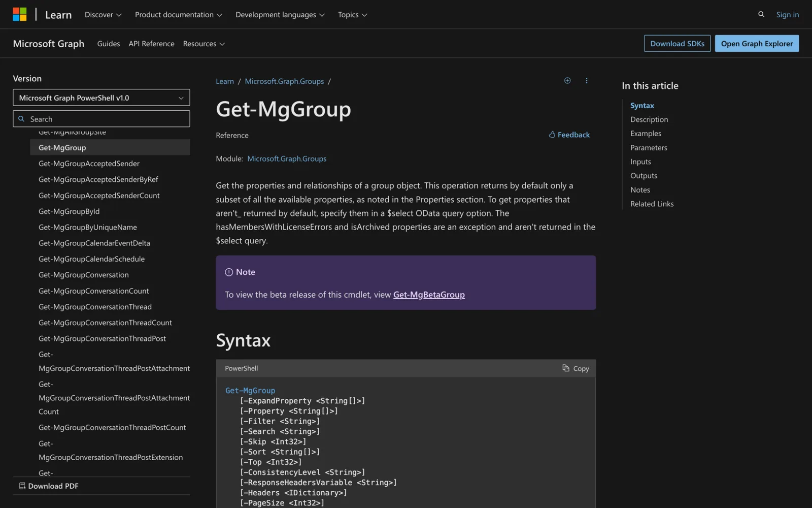Select Get-MgGroupConversationCount item
The image size is (812, 508).
pyautogui.click(x=94, y=291)
